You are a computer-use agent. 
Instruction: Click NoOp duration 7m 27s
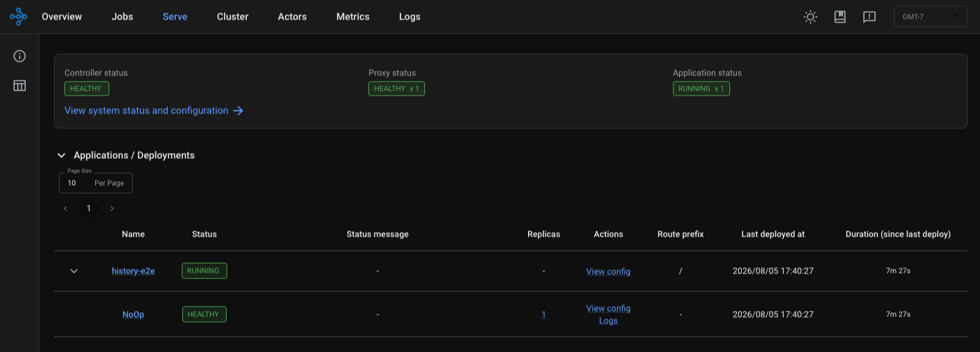pos(898,315)
